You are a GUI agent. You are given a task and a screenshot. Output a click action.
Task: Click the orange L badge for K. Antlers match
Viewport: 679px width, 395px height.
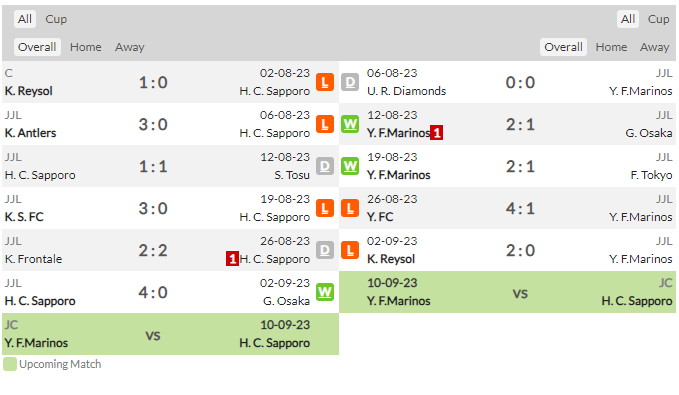[325, 124]
